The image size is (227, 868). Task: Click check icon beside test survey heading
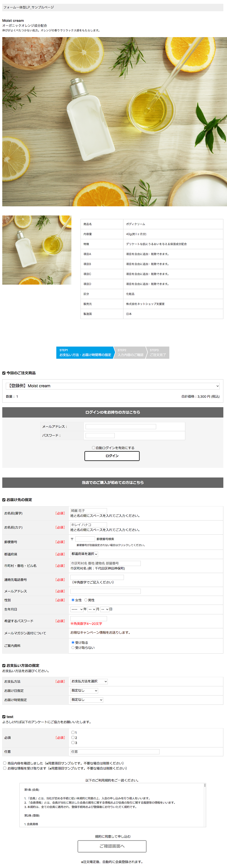4,717
